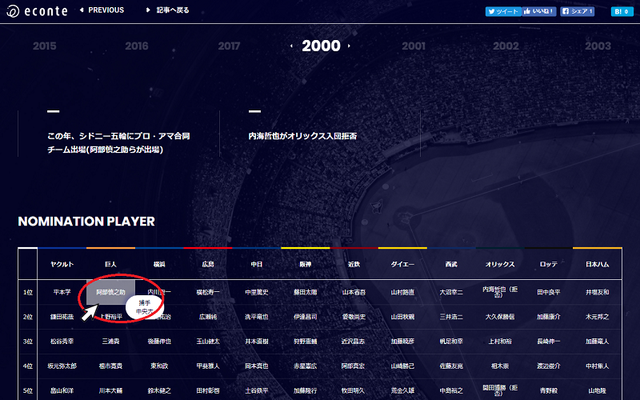The height and width of the screenshot is (400, 640).
Task: Click the Facebook like button
Action: tap(539, 11)
